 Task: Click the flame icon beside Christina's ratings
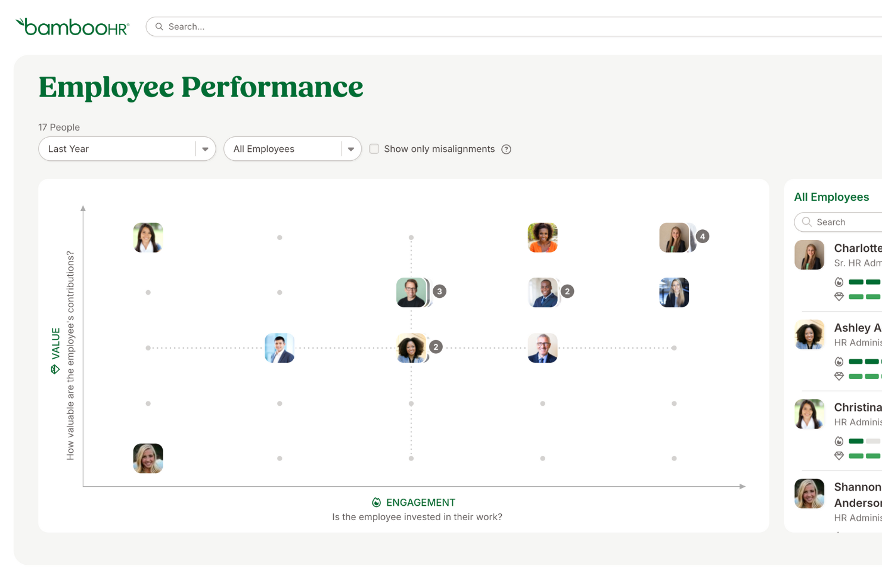[x=839, y=441]
